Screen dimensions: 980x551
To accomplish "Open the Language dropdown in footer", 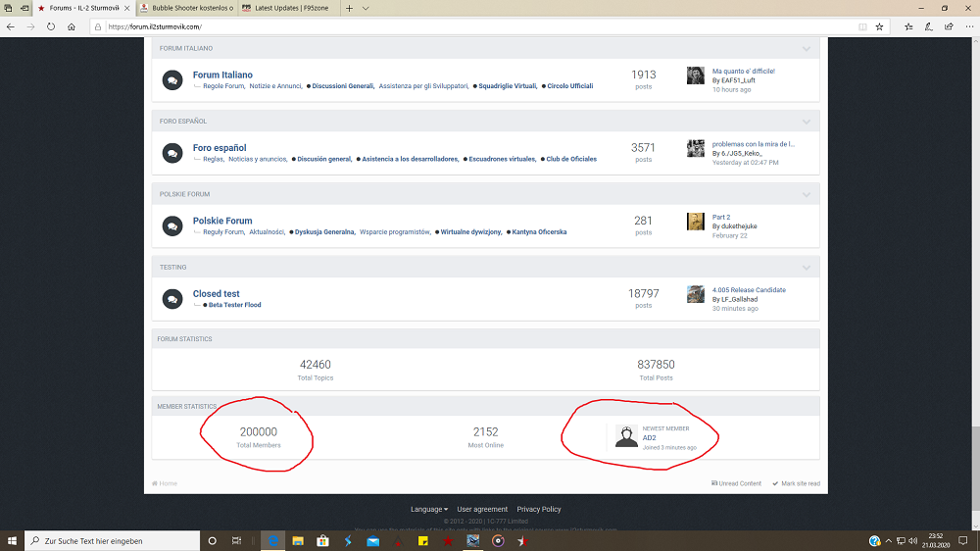I will coord(429,509).
